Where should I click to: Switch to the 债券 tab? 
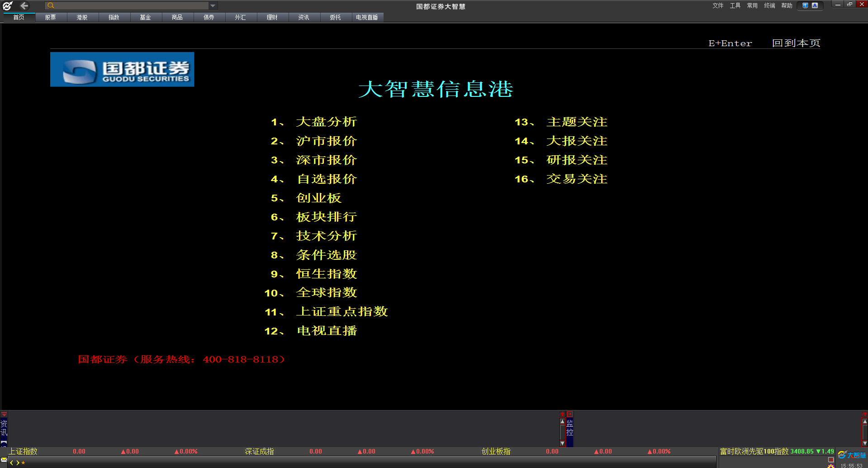coord(209,17)
